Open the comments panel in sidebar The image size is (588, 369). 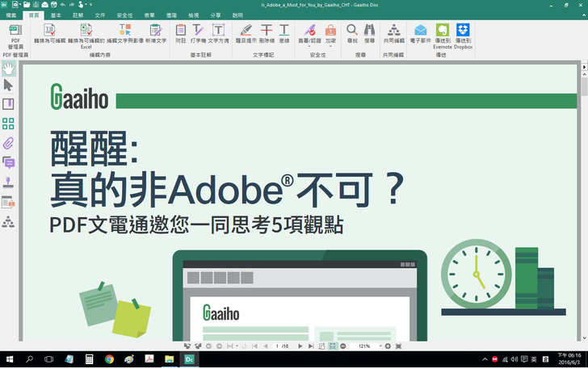8,163
